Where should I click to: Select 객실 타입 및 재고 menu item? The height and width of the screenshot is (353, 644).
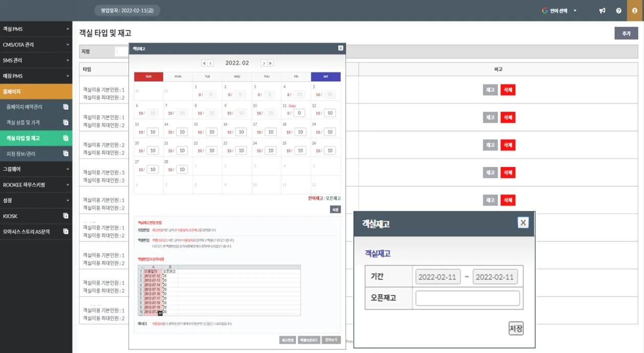click(36, 138)
